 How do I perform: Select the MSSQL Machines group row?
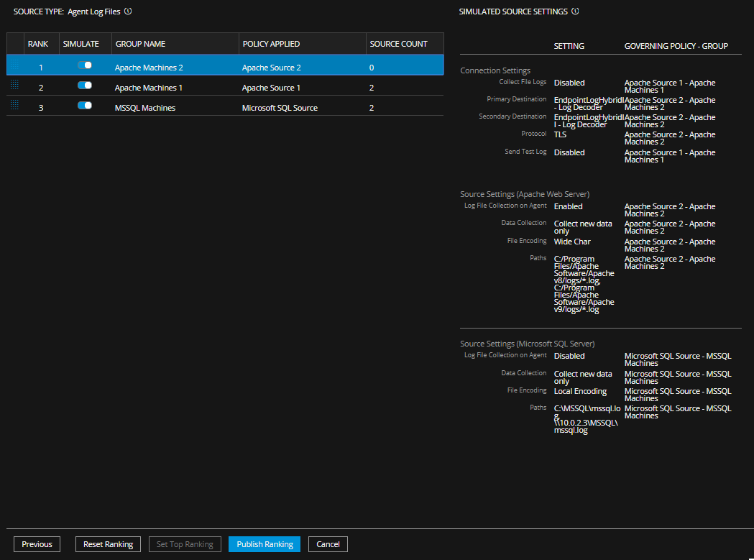click(145, 108)
